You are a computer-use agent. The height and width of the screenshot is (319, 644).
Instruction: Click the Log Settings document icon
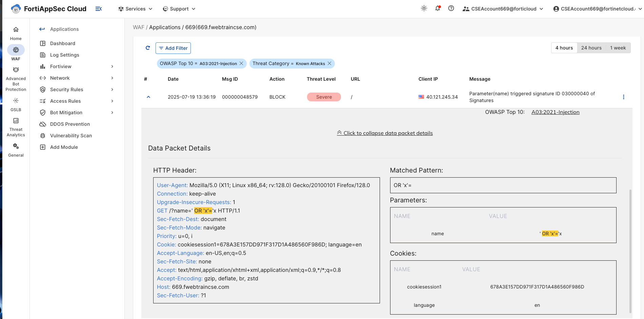tap(43, 55)
